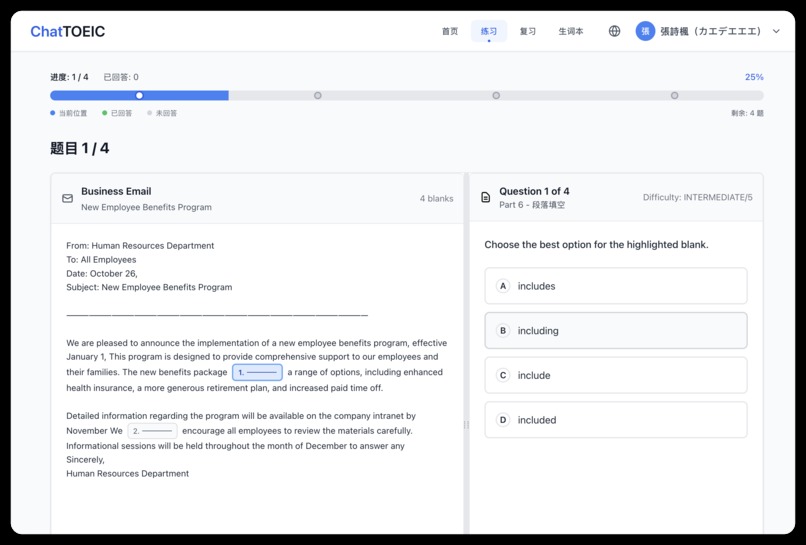806x545 pixels.
Task: Select blank 2 in the email passage
Action: 153,431
